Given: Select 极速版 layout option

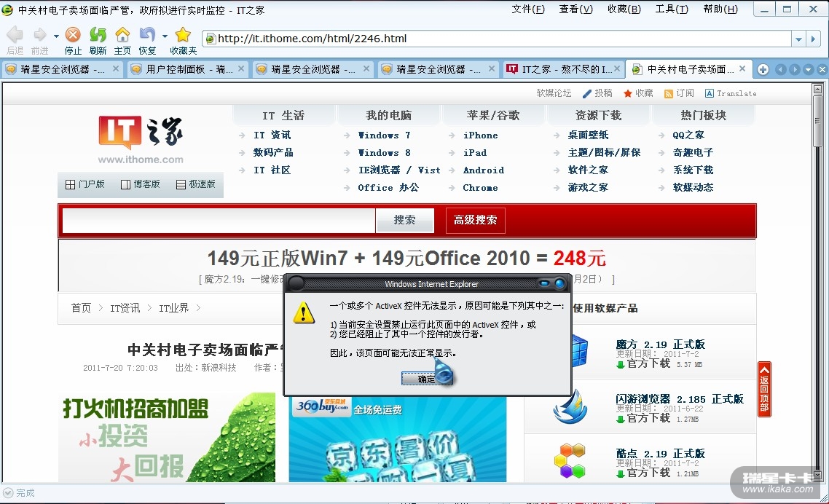Looking at the screenshot, I should 196,184.
